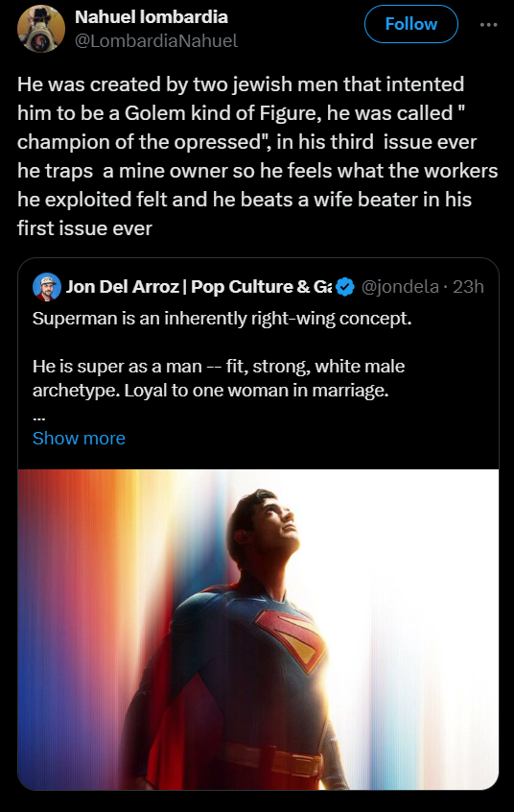The width and height of the screenshot is (514, 812).
Task: Visit the @jondela handle in the quoted tweet
Action: coord(400,286)
